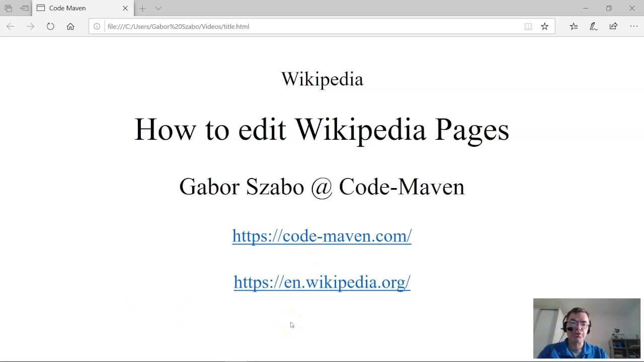Minimize the browser window
The image size is (644, 362).
[586, 8]
